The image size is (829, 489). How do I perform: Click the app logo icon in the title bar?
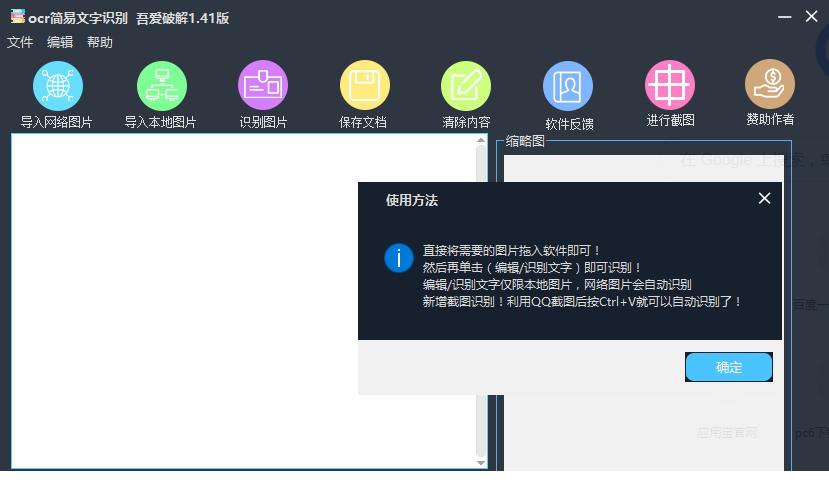[x=17, y=16]
